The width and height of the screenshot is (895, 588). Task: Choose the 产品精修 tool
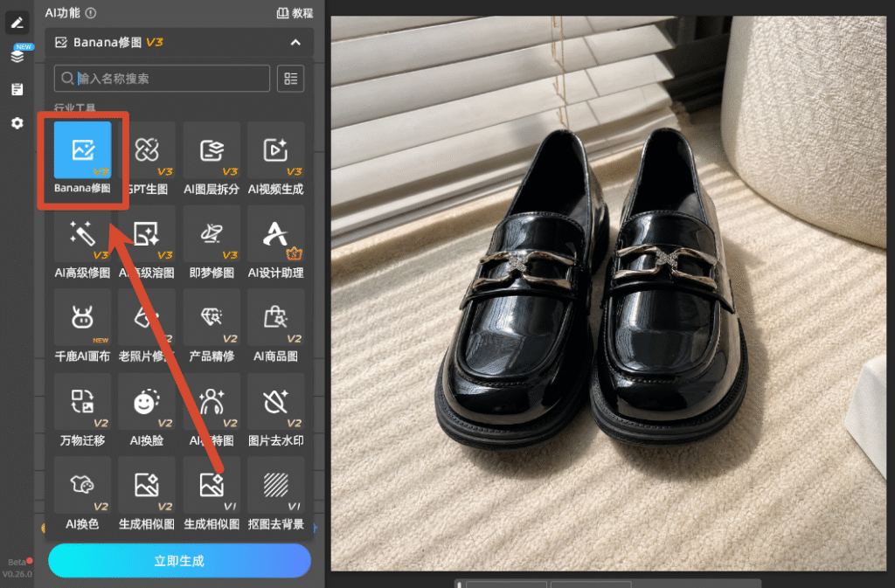[212, 317]
